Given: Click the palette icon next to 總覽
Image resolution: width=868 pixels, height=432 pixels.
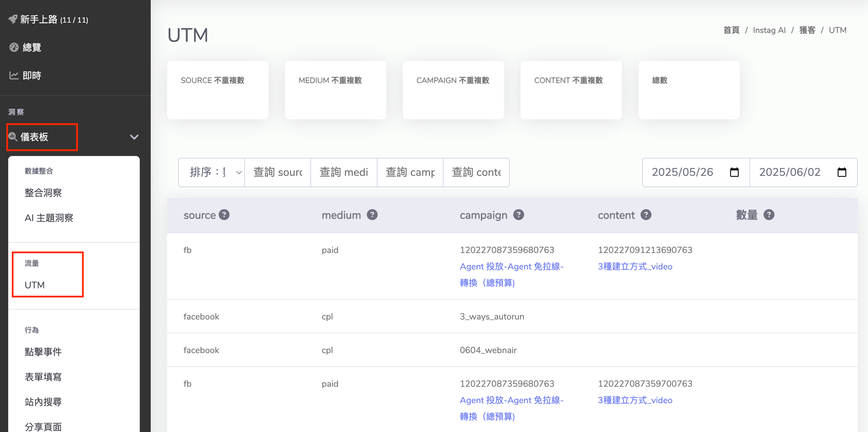Looking at the screenshot, I should coord(14,47).
